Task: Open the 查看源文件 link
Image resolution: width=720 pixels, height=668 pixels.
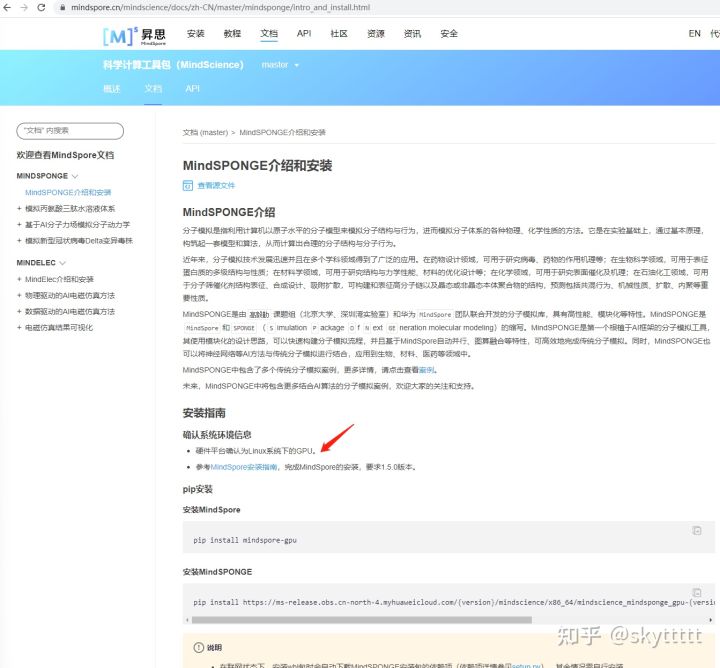Action: pyautogui.click(x=216, y=185)
